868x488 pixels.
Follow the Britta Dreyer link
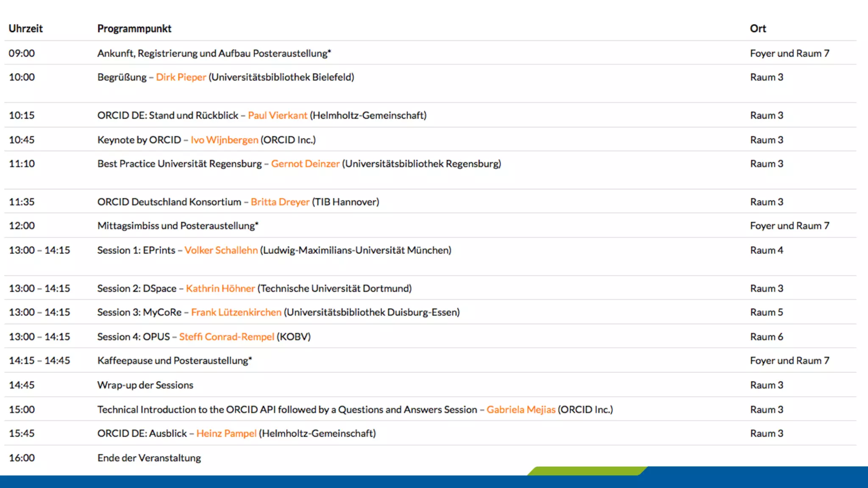tap(280, 202)
